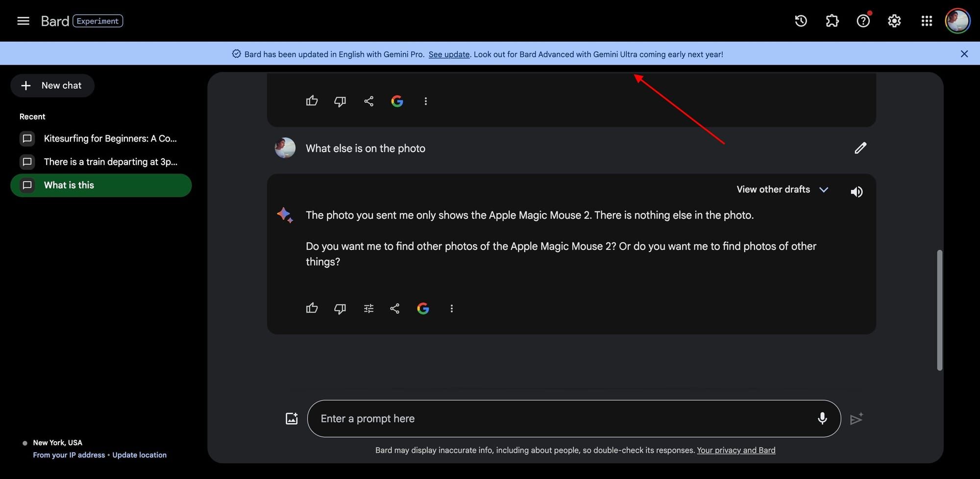This screenshot has width=980, height=479.
Task: Open the View other drafts dropdown
Action: pyautogui.click(x=781, y=189)
